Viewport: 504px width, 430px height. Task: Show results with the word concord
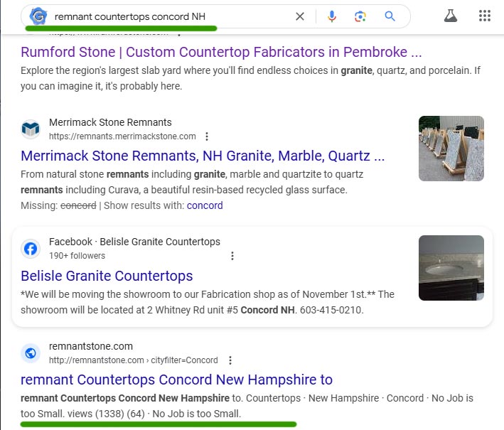click(205, 205)
